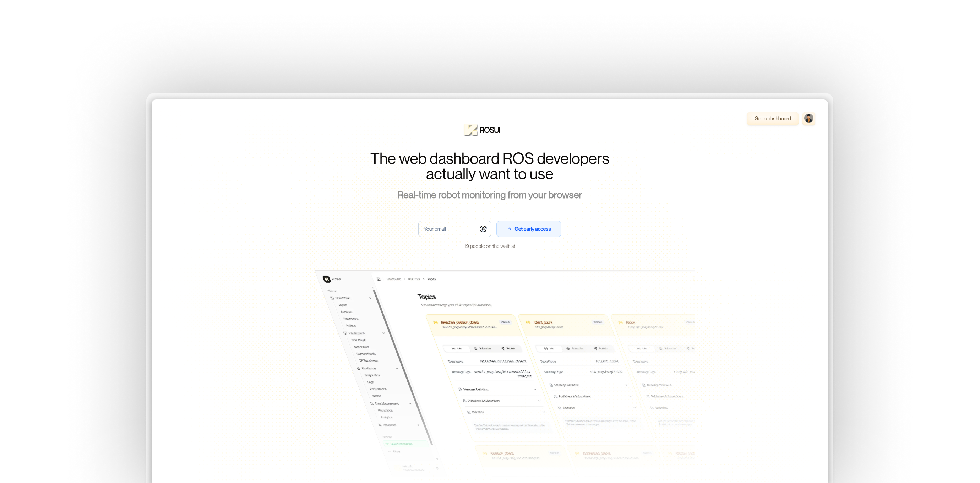Select Camera Feeds in the sidebar
Viewport: 980px width, 483px height.
tap(366, 354)
